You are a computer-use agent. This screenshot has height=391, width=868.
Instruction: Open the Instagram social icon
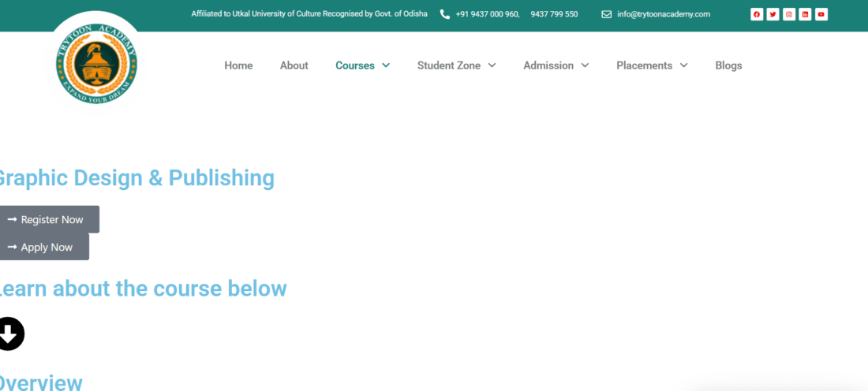pyautogui.click(x=789, y=14)
